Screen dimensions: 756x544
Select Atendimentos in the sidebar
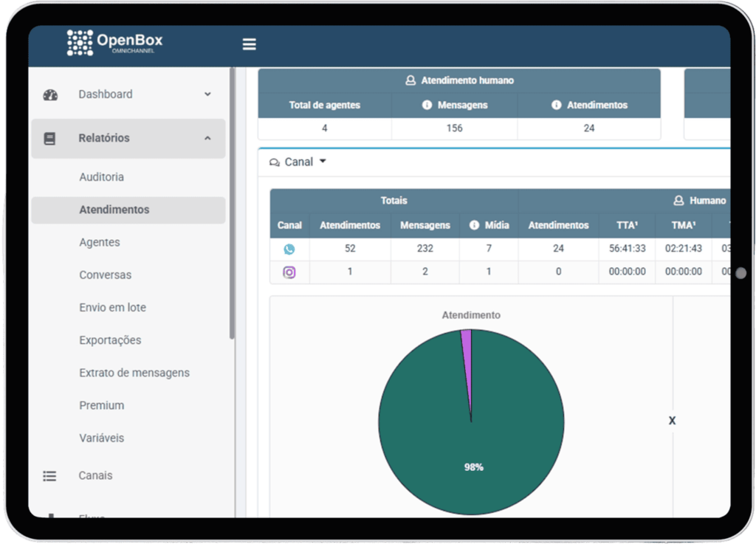pos(128,210)
